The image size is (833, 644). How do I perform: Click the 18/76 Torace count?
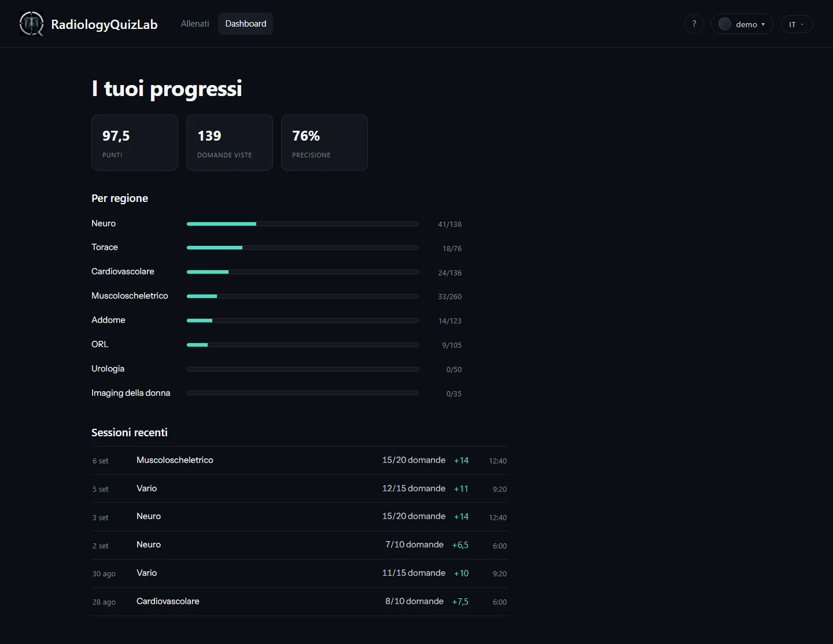pyautogui.click(x=452, y=249)
